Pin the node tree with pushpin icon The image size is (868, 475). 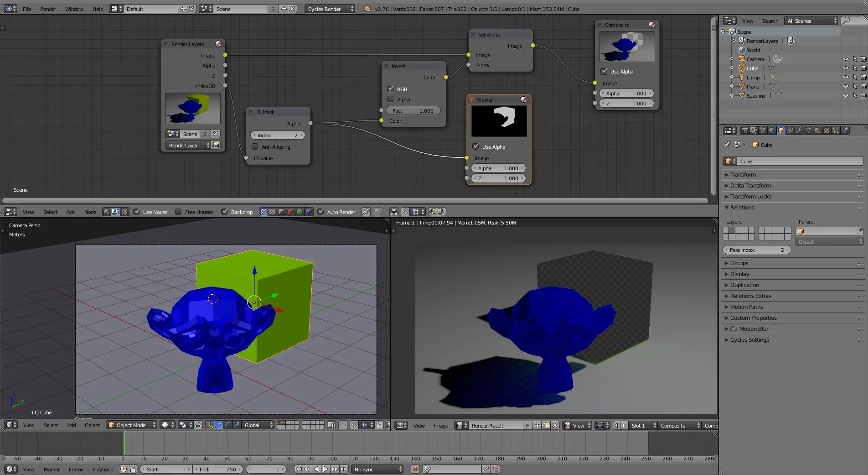pos(366,212)
